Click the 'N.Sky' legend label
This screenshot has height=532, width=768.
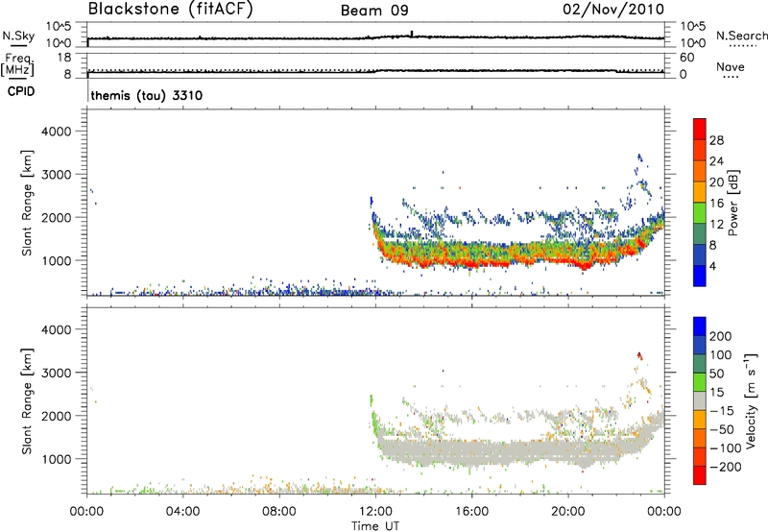click(x=18, y=36)
